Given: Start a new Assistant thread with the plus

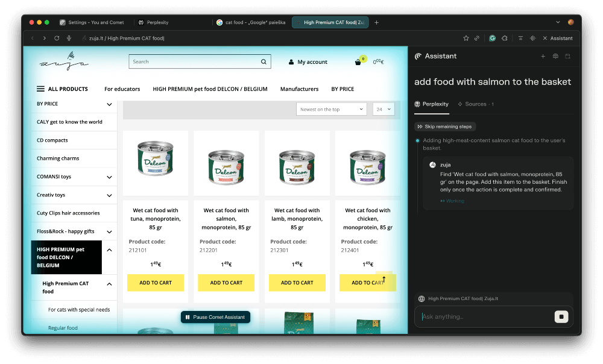Looking at the screenshot, I should coord(543,56).
